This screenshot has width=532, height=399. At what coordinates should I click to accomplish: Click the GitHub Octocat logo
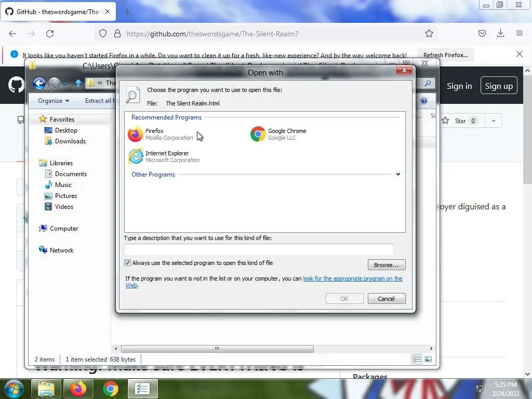16,85
